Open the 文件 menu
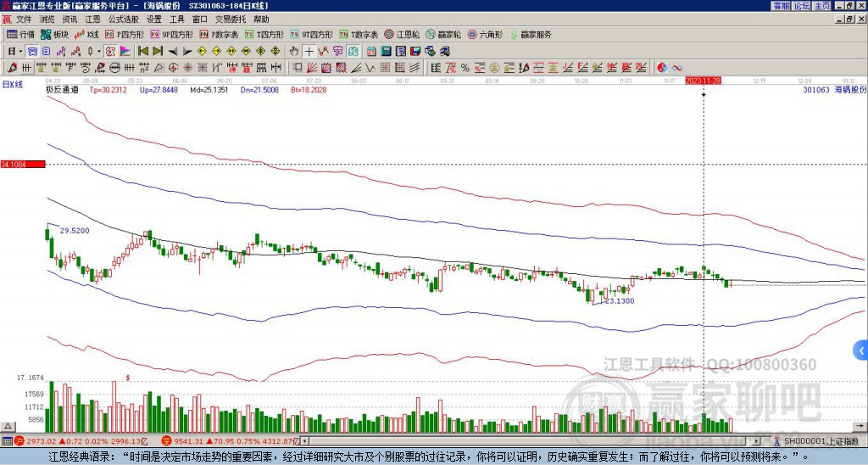Screen dimensions: 868x465 click(x=24, y=20)
